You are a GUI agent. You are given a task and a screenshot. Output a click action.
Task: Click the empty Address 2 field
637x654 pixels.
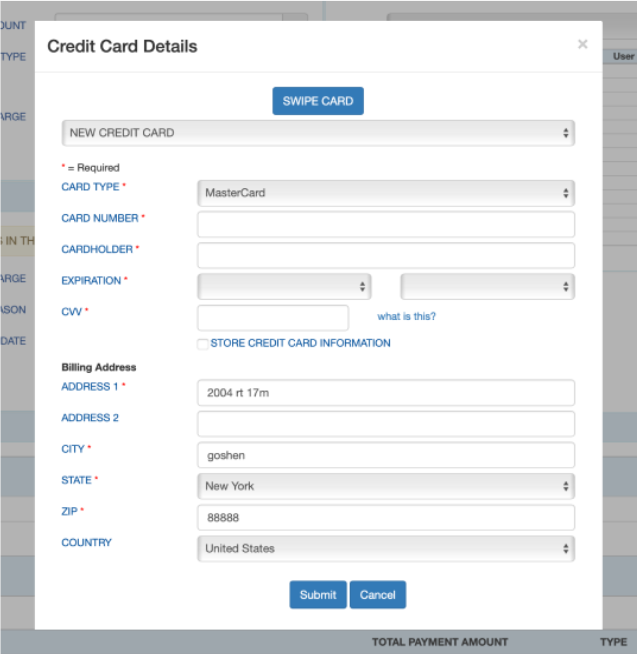(386, 424)
